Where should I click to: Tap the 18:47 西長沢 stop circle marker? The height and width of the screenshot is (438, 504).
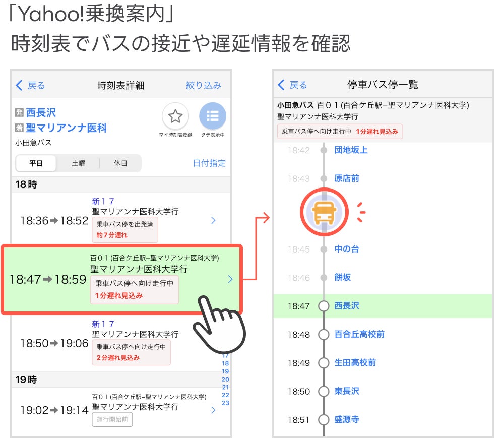(x=324, y=306)
